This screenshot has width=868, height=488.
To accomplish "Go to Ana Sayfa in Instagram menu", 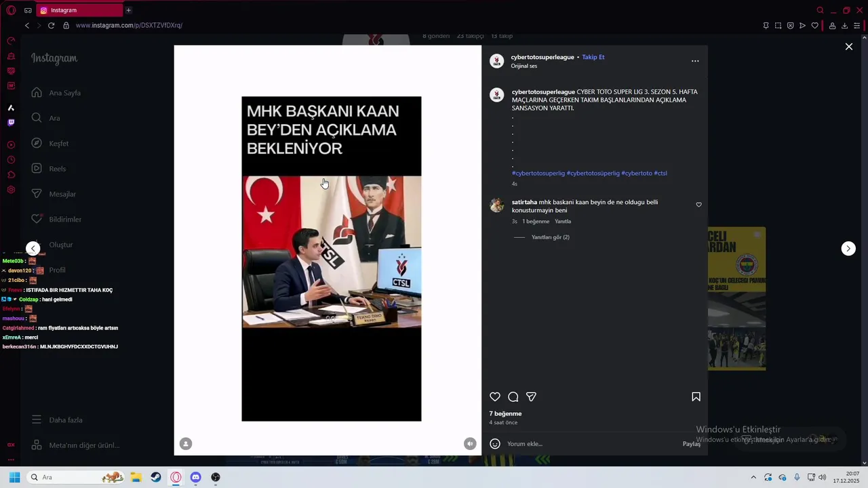I will tap(56, 93).
